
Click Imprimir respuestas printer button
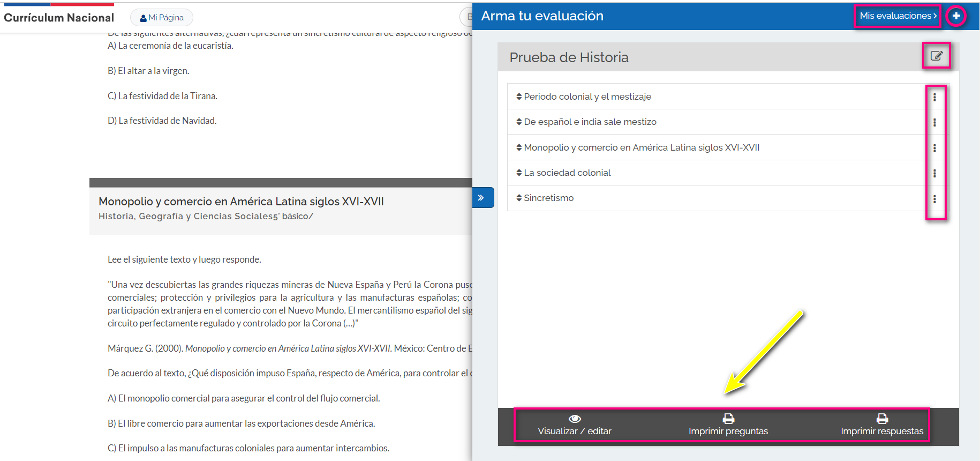click(882, 425)
